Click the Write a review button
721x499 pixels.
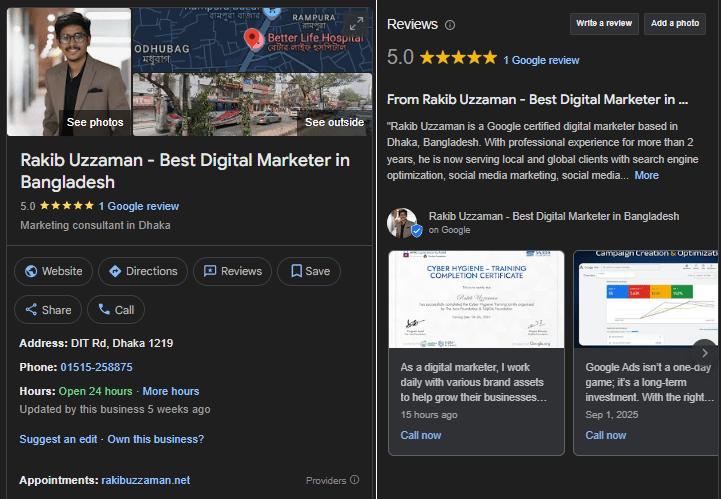(604, 23)
